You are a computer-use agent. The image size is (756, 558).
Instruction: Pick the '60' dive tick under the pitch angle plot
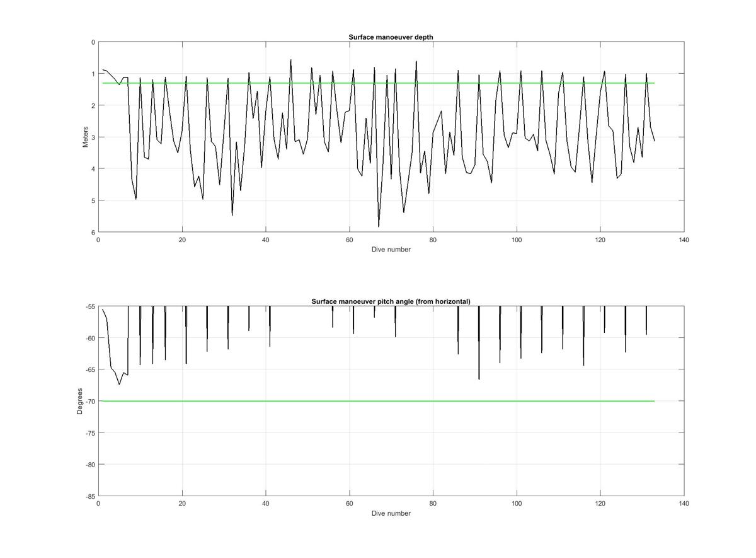pyautogui.click(x=349, y=504)
